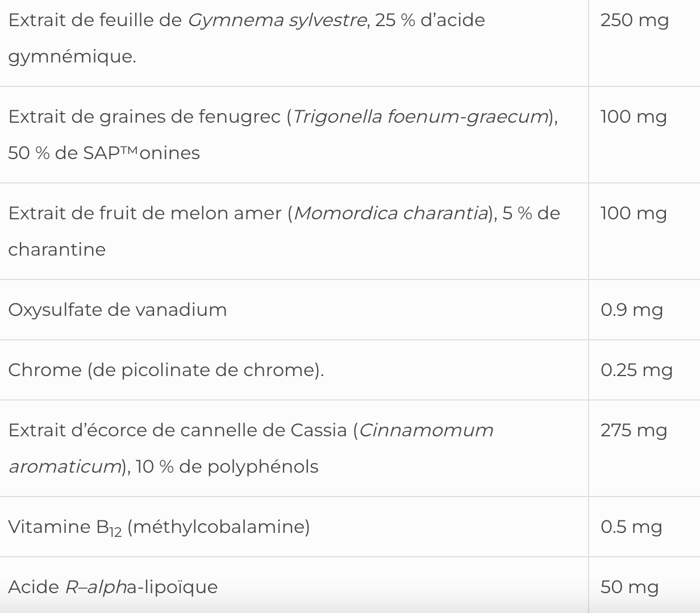
Task: Select the 275 mg dosage cell
Action: (634, 431)
